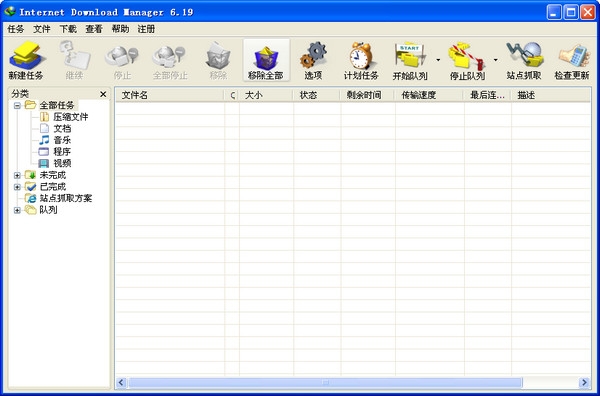Click the horizontal scrollbar right arrow
The height and width of the screenshot is (396, 600).
tap(584, 382)
